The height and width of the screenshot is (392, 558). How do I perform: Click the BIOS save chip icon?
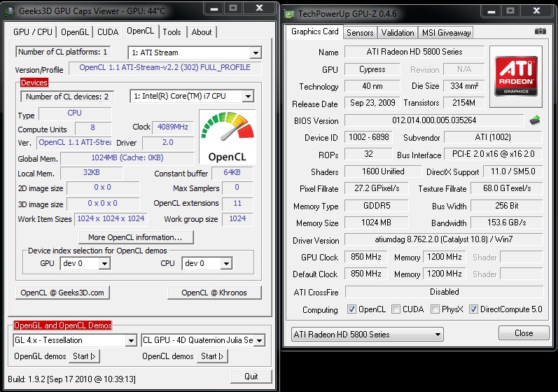coord(534,120)
